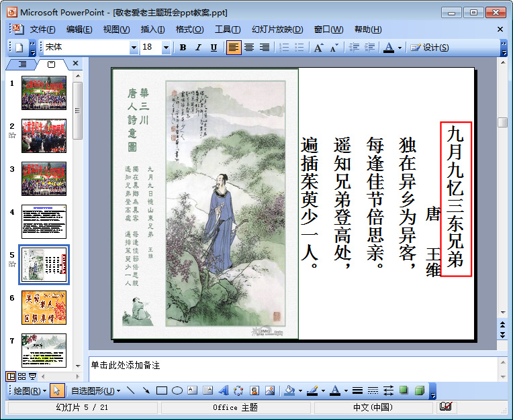Viewport: 513px width, 420px height.
Task: Switch to the outline tab
Action: [22, 64]
